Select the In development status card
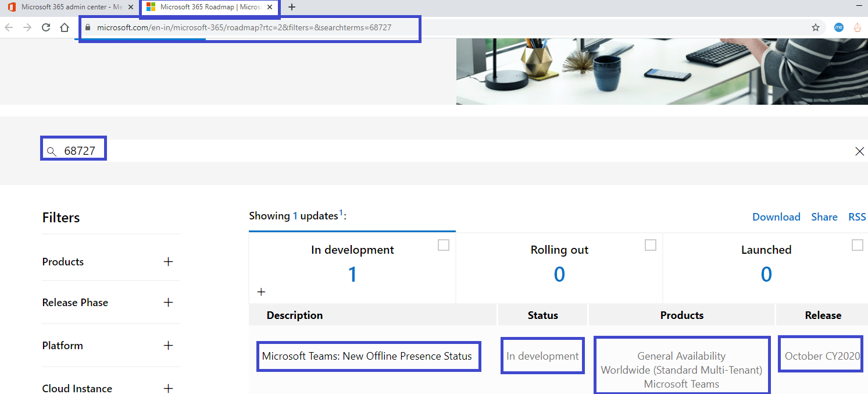Screen dimensions: 868x394 click(352, 267)
